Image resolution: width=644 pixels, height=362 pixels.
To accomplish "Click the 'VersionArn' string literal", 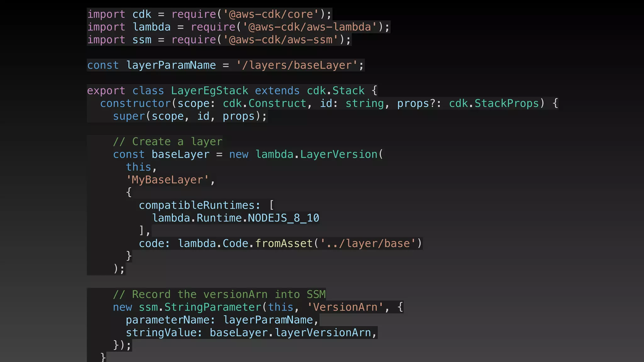I will 345,307.
